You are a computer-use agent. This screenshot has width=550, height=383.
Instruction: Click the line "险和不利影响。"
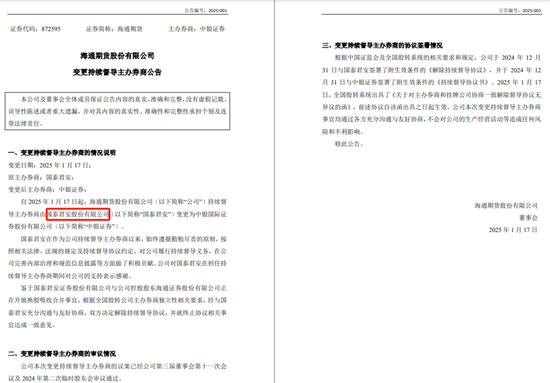(342, 132)
